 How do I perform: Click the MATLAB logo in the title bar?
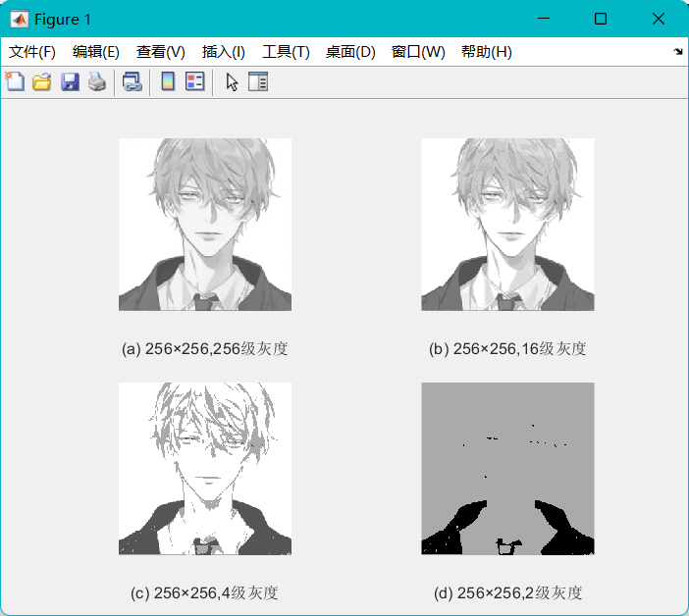pyautogui.click(x=20, y=20)
